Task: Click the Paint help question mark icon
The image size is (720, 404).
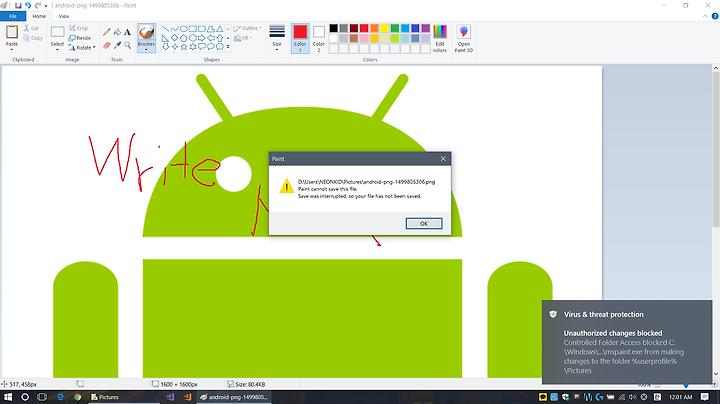Action: 715,16
